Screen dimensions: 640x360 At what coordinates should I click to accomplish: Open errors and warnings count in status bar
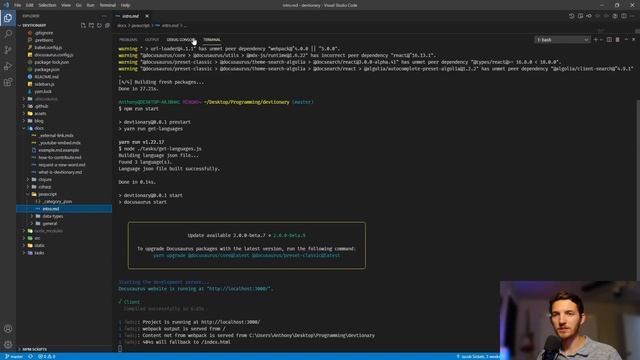(47, 356)
